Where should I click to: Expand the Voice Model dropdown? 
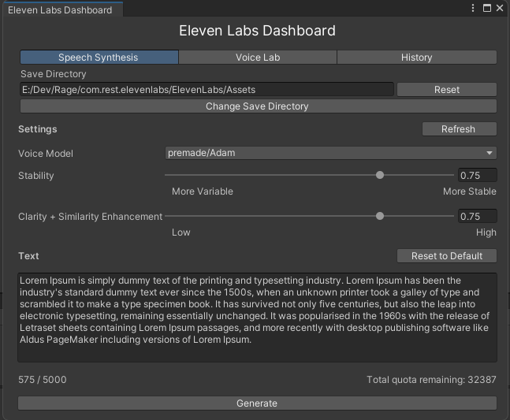[x=331, y=153]
